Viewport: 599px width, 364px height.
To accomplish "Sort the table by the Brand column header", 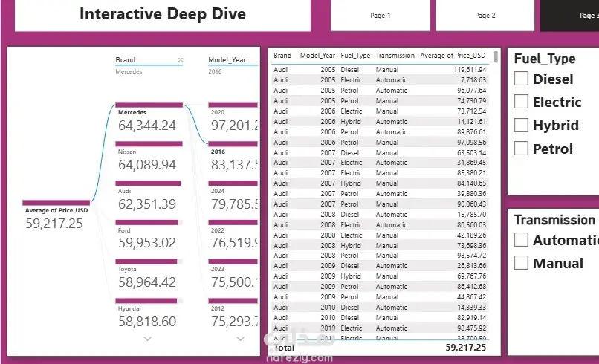I will point(282,56).
